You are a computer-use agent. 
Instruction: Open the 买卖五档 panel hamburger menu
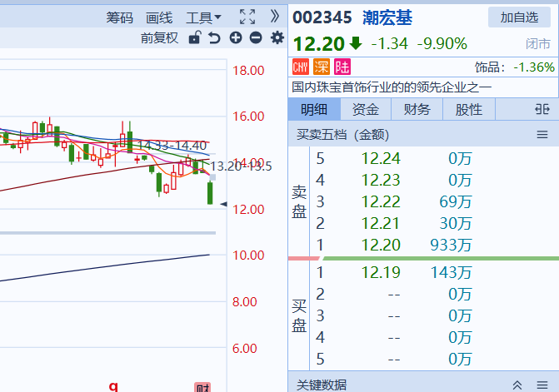[542, 134]
